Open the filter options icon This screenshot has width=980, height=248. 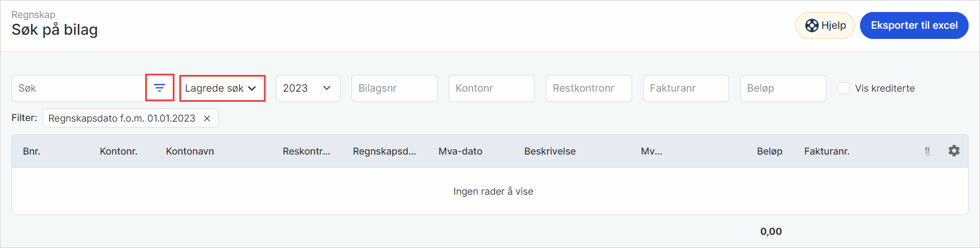[160, 88]
